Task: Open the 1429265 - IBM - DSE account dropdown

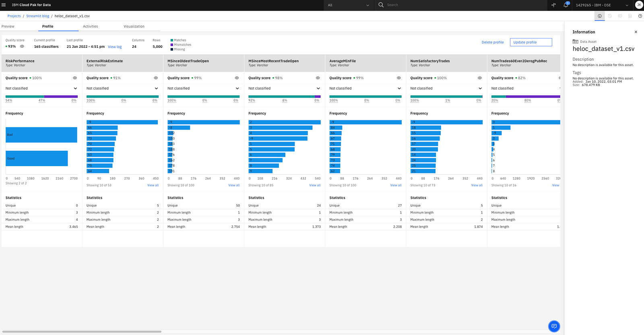Action: click(x=602, y=5)
